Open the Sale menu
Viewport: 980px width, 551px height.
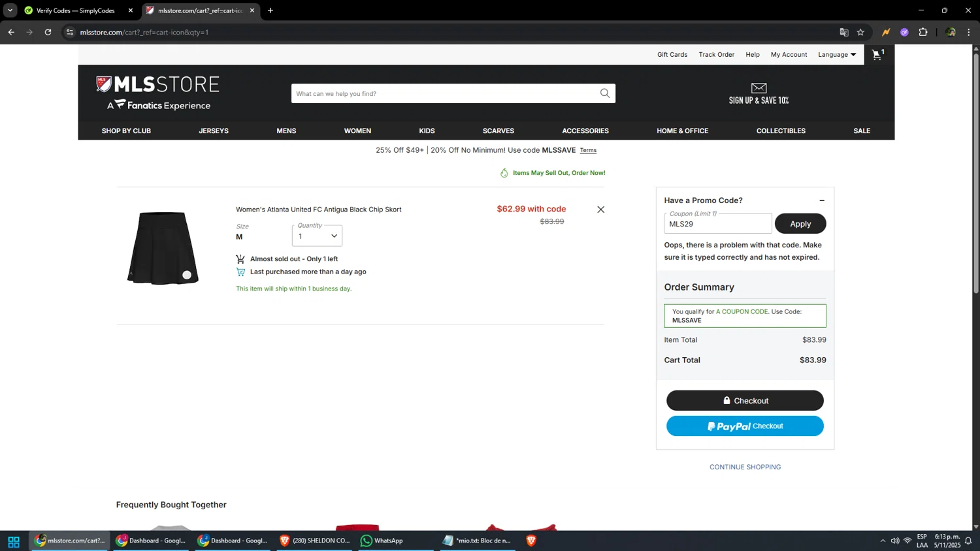(x=862, y=131)
